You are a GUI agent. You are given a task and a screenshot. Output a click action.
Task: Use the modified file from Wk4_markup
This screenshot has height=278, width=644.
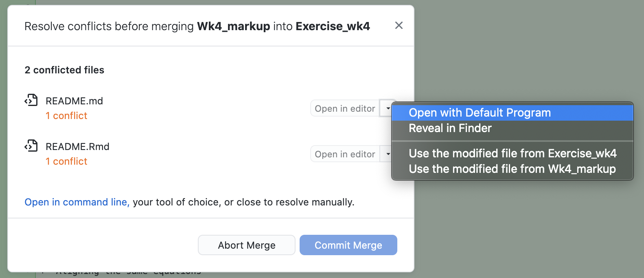click(512, 169)
